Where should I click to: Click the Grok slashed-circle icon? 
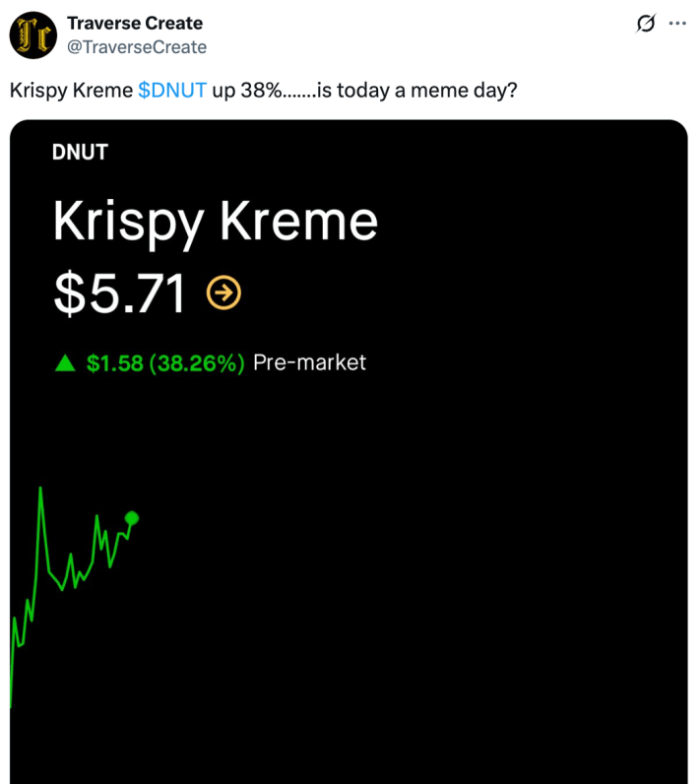(646, 24)
